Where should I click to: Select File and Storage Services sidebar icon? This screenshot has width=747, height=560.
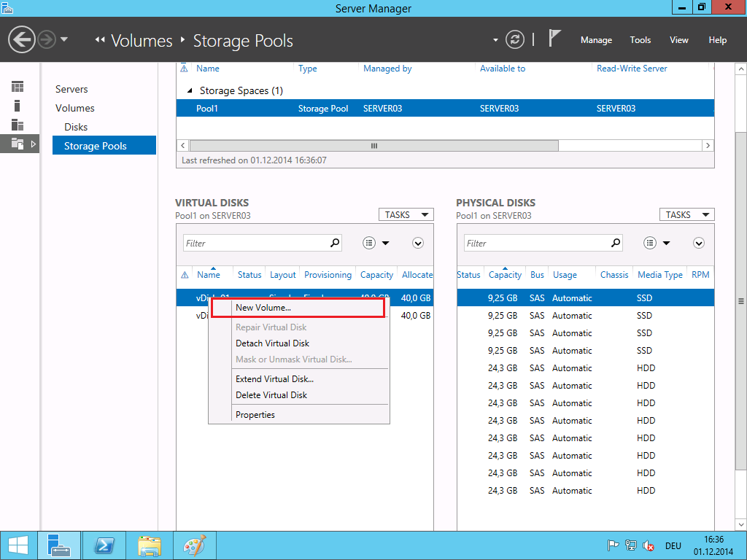19,144
